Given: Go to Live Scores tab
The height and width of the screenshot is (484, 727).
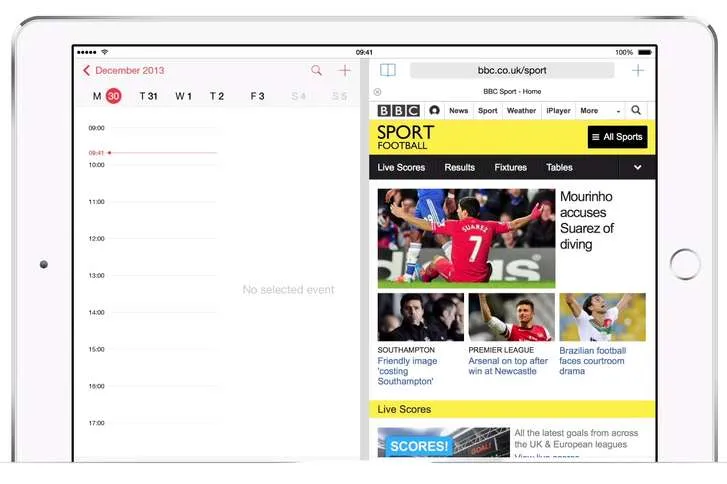Looking at the screenshot, I should click(401, 167).
